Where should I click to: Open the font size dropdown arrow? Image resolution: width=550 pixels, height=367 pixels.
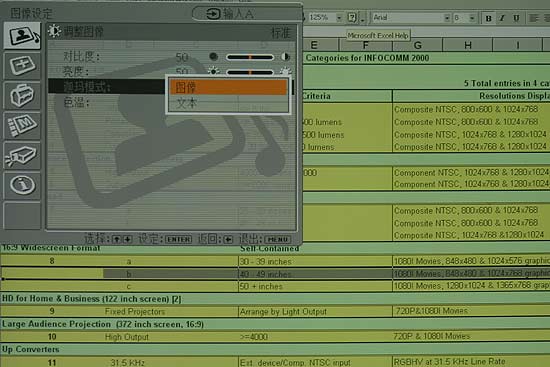pos(472,18)
